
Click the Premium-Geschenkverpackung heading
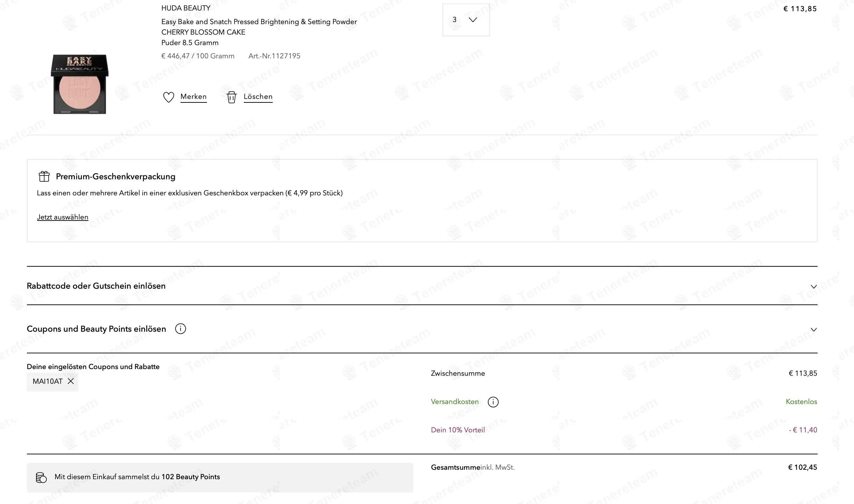coord(115,177)
